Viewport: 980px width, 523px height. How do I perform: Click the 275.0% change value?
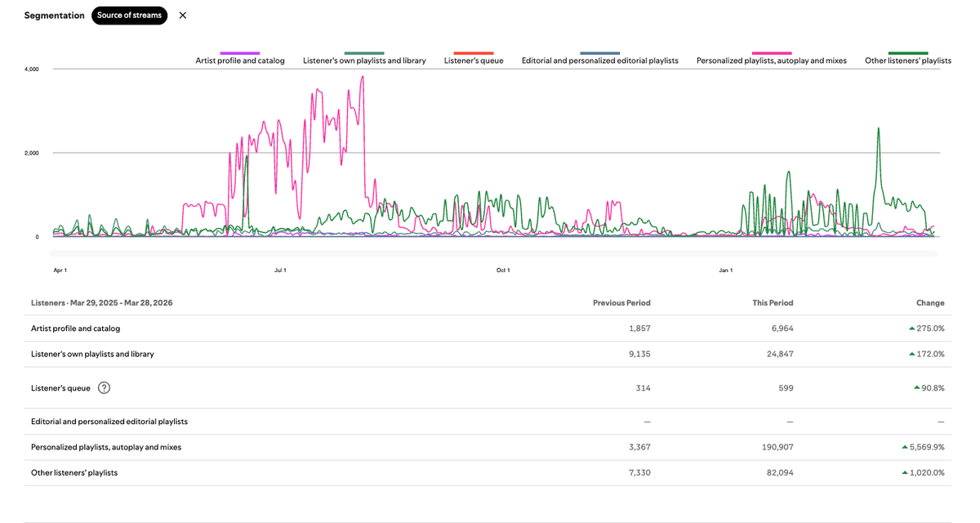click(x=930, y=329)
